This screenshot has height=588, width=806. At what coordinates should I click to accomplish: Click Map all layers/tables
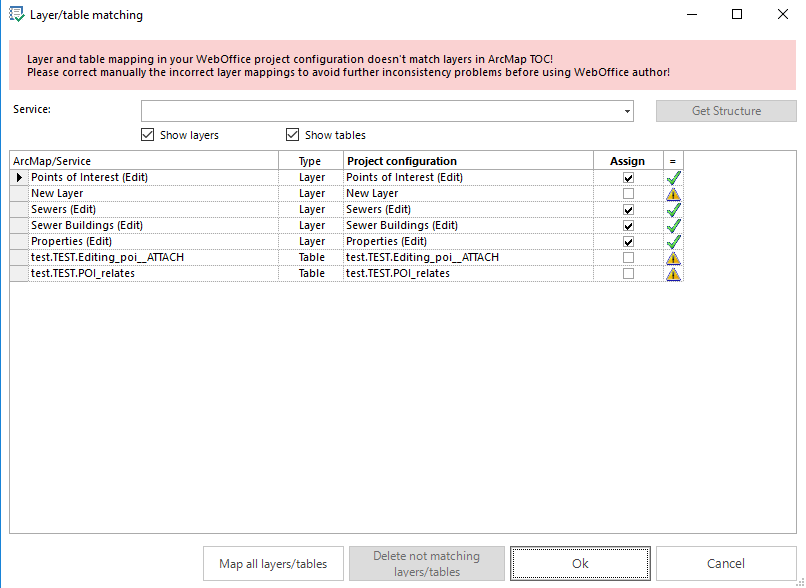272,563
